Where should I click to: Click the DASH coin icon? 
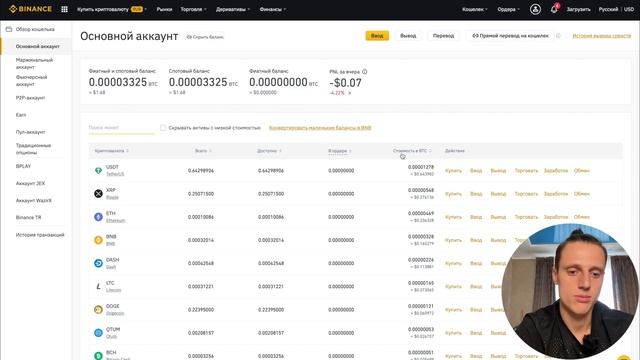(98, 264)
